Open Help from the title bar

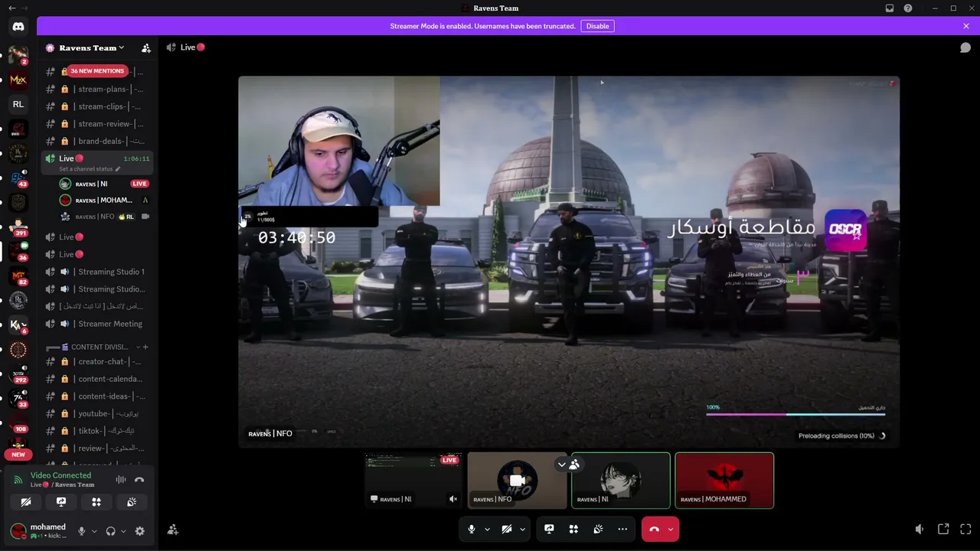908,8
